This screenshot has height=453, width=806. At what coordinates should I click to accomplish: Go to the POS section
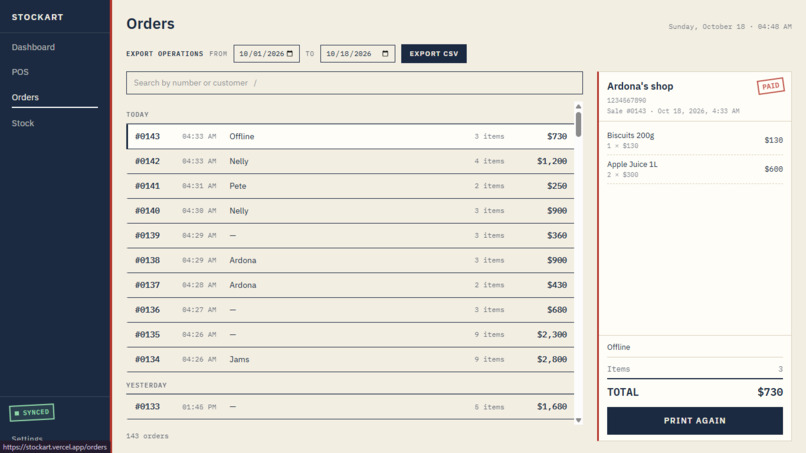[20, 72]
